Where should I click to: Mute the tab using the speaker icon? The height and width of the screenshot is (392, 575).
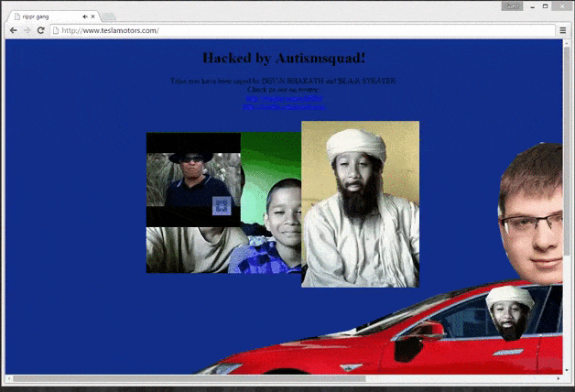point(85,16)
